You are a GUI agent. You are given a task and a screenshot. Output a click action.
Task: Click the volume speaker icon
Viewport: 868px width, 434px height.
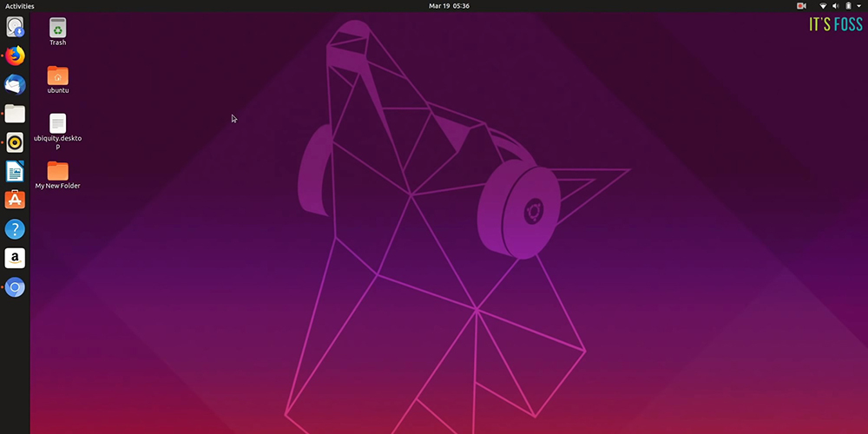[x=836, y=6]
